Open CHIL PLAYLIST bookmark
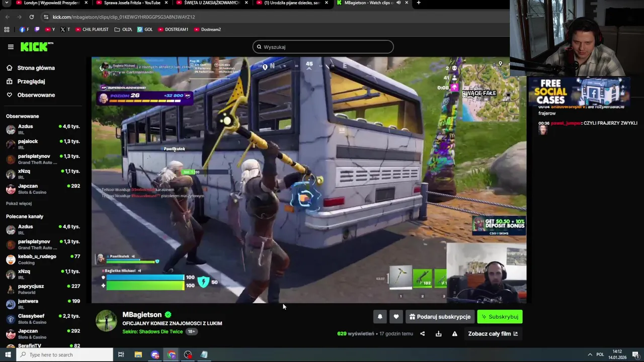Image resolution: width=644 pixels, height=362 pixels. pyautogui.click(x=92, y=29)
